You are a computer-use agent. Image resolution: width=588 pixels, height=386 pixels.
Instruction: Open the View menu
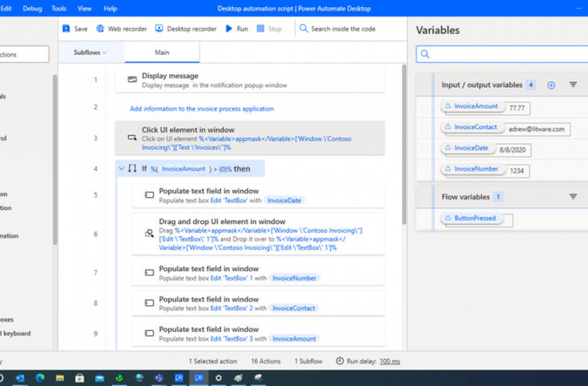[x=84, y=8]
